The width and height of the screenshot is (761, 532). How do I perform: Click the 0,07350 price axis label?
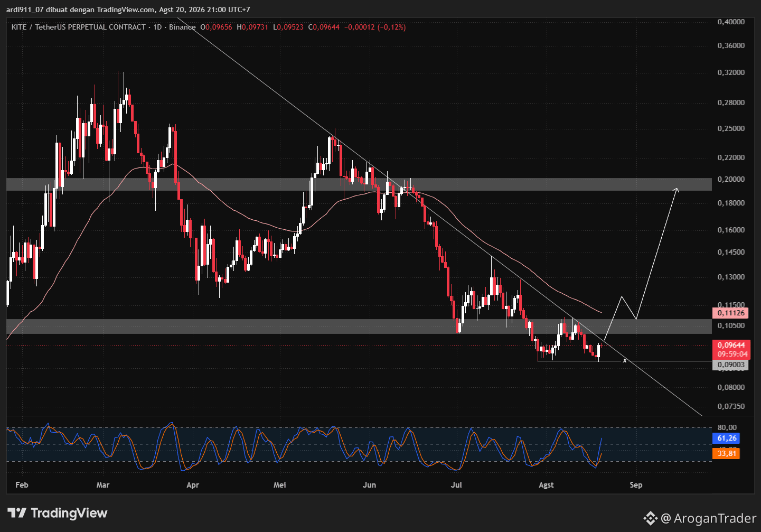(x=731, y=406)
